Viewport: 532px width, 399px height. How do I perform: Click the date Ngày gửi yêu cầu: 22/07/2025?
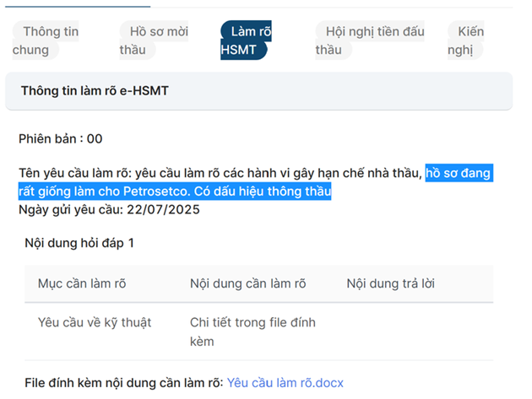109,209
